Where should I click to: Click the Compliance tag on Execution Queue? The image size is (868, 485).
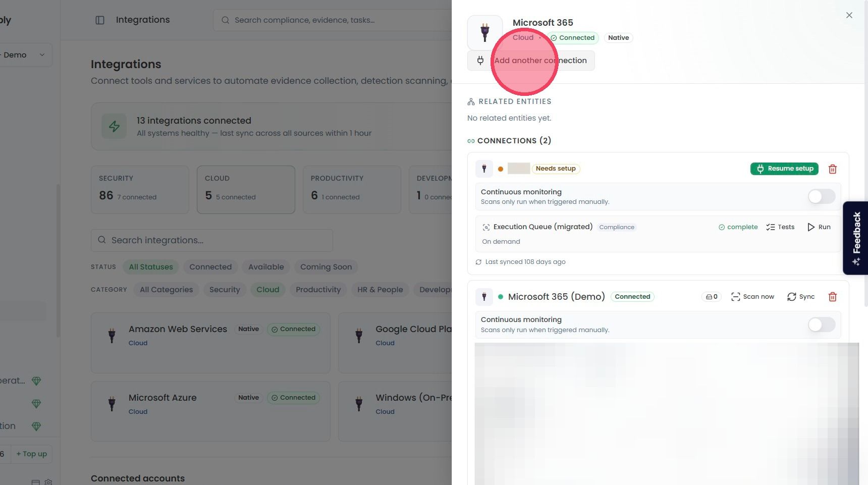(x=617, y=227)
